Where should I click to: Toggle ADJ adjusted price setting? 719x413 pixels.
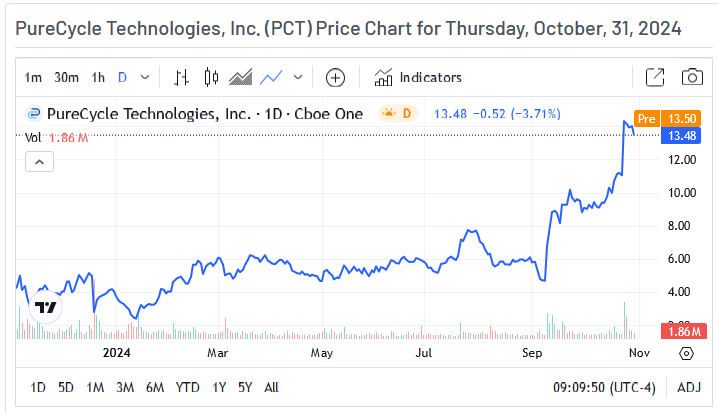coord(689,387)
